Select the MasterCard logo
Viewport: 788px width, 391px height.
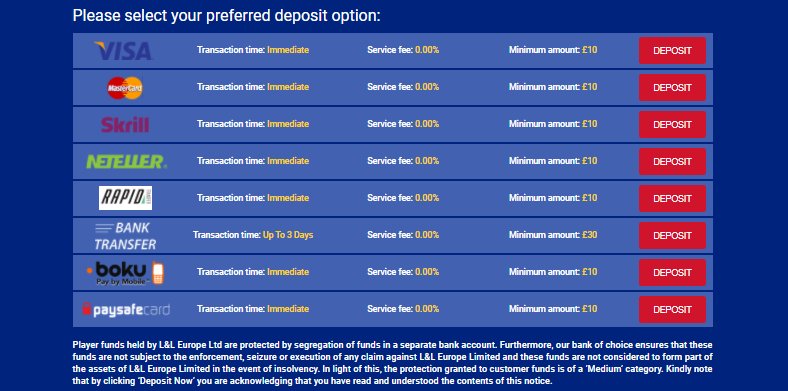click(125, 88)
